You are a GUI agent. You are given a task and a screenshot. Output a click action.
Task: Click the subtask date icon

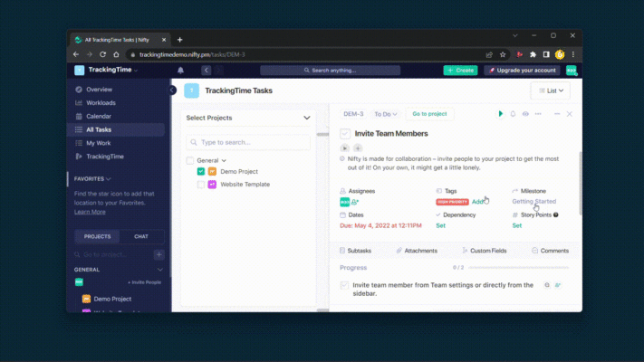547,285
